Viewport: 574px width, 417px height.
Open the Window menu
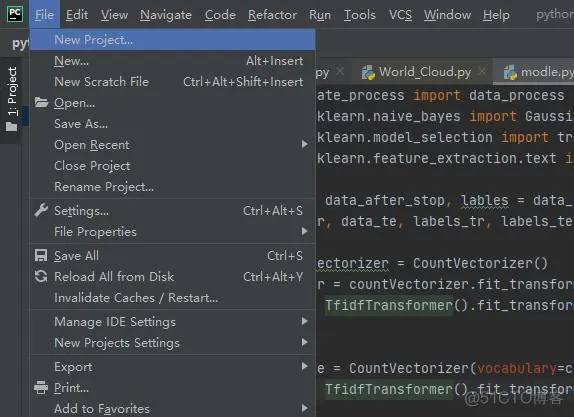(447, 15)
